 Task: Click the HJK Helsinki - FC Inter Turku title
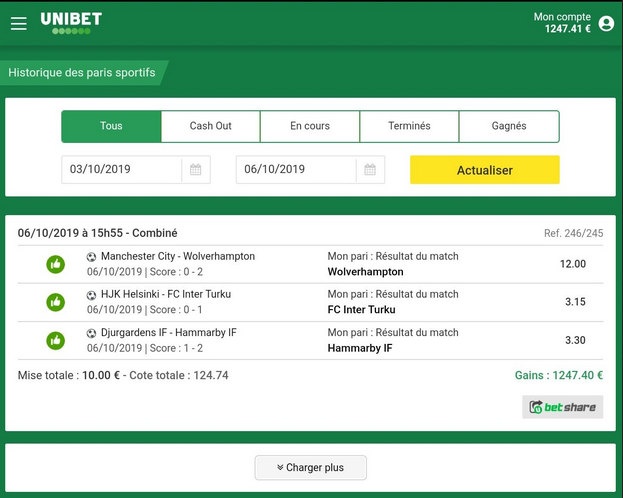pos(166,295)
